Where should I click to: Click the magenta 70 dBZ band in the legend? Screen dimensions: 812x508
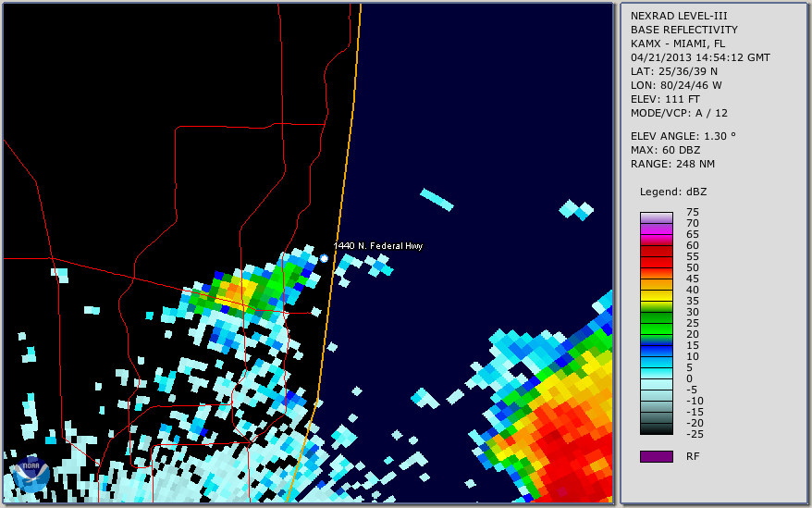pyautogui.click(x=656, y=229)
